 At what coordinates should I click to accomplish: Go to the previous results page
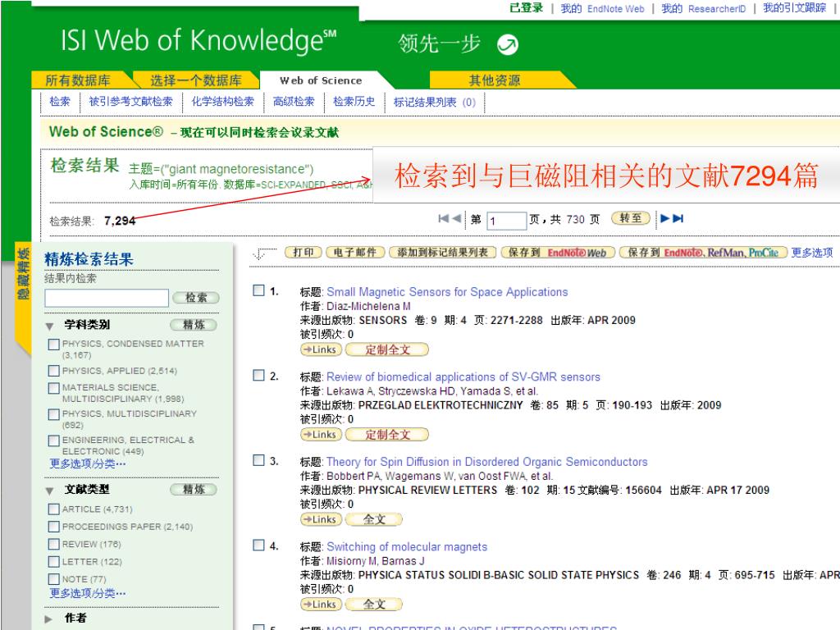pos(456,218)
